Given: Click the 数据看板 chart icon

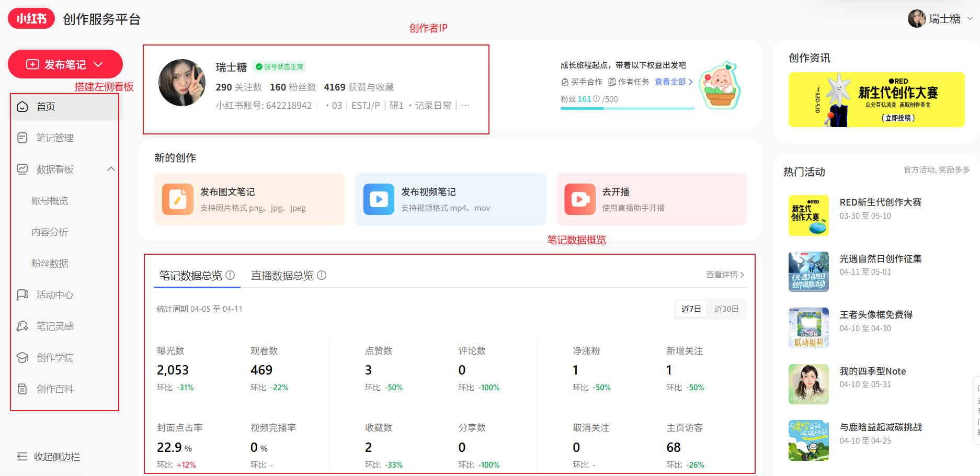Looking at the screenshot, I should pos(22,169).
